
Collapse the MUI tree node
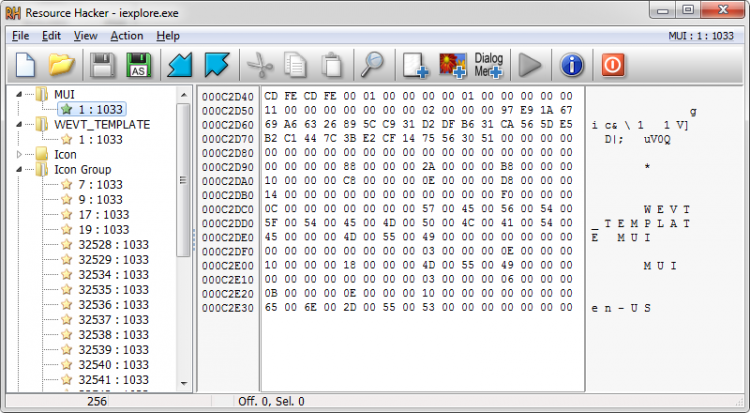point(19,94)
